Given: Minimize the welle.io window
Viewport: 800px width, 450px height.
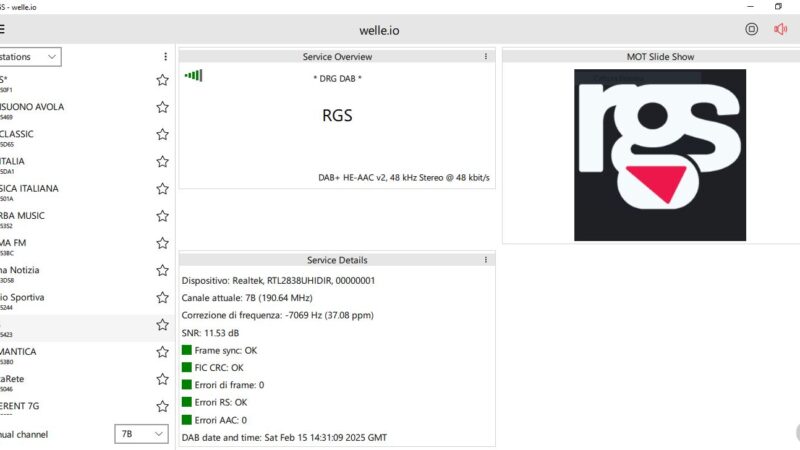Looking at the screenshot, I should click(750, 7).
